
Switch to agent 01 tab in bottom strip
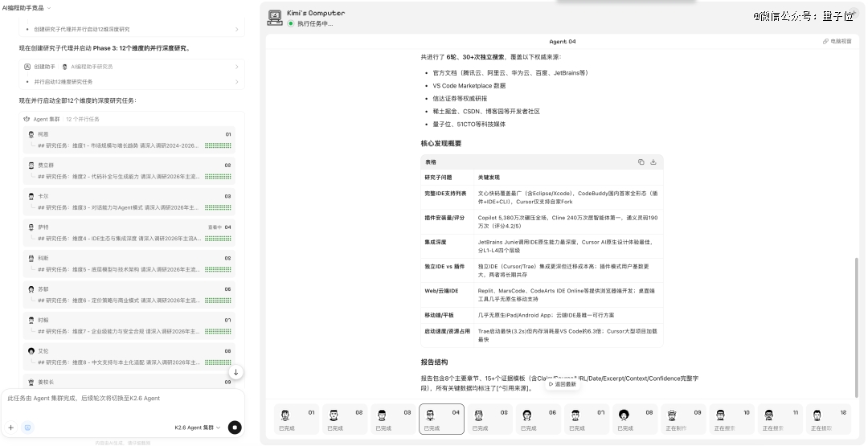coord(297,418)
